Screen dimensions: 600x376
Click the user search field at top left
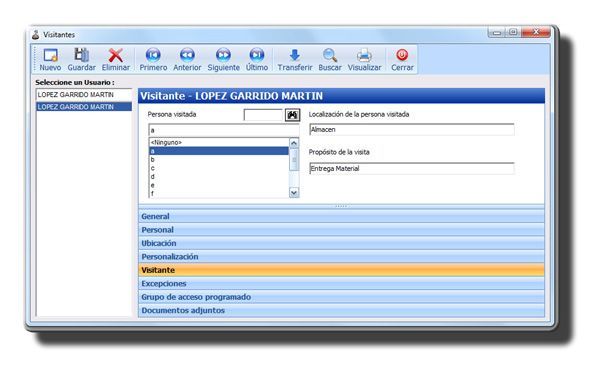(84, 94)
